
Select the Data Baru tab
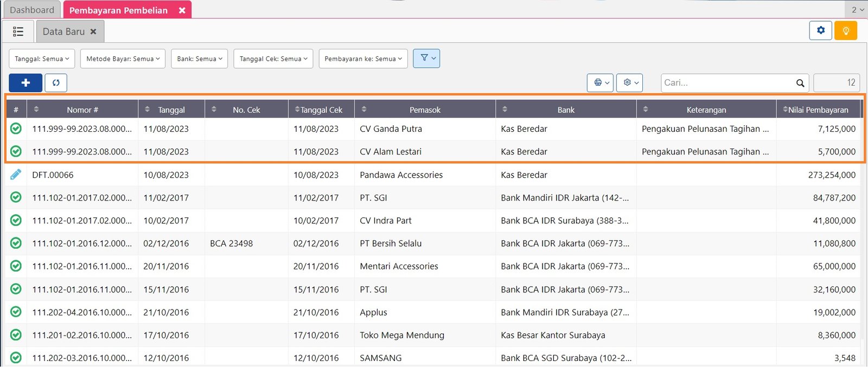pyautogui.click(x=63, y=31)
